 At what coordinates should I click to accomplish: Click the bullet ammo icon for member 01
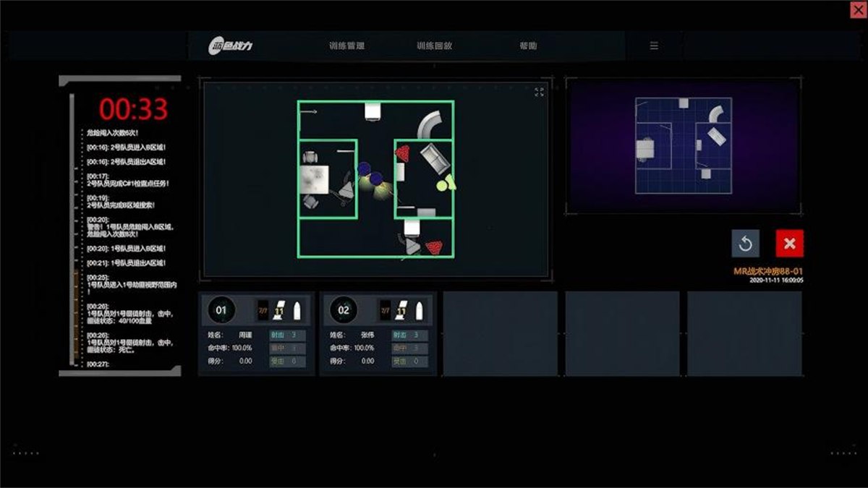[x=297, y=311]
